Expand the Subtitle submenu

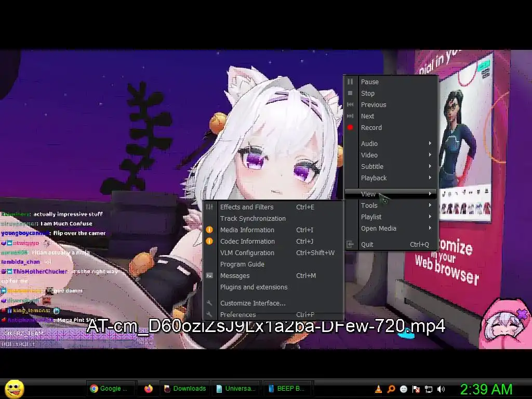[391, 167]
